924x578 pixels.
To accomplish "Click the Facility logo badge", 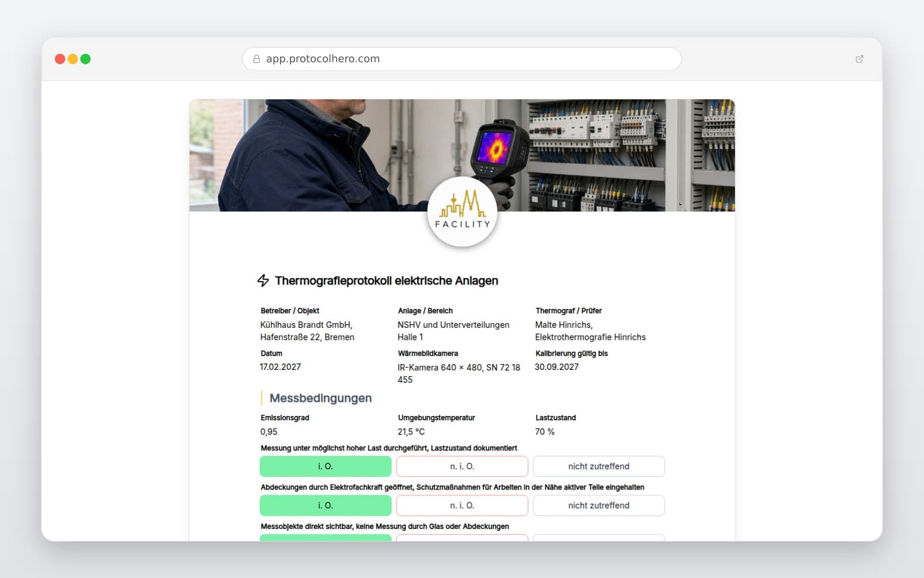I will pyautogui.click(x=462, y=212).
